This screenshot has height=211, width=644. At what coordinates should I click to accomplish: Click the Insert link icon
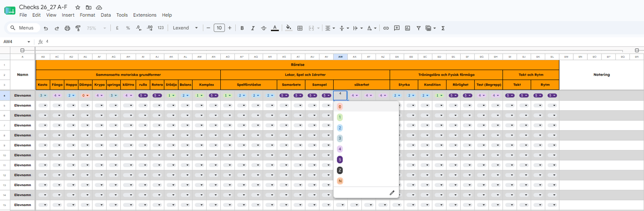click(386, 28)
